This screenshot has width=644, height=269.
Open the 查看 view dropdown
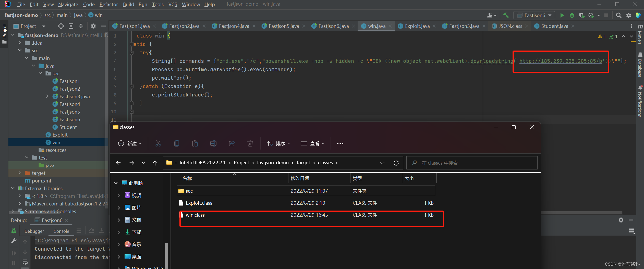(x=313, y=143)
